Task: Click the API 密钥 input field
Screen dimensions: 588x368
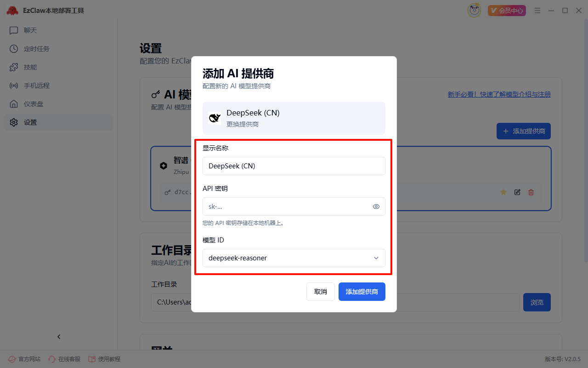Action: [x=287, y=207]
